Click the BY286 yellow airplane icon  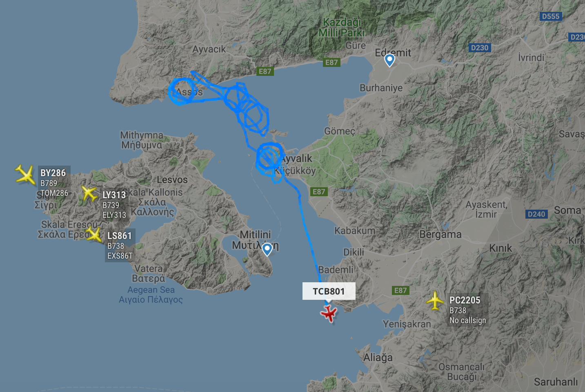point(25,174)
